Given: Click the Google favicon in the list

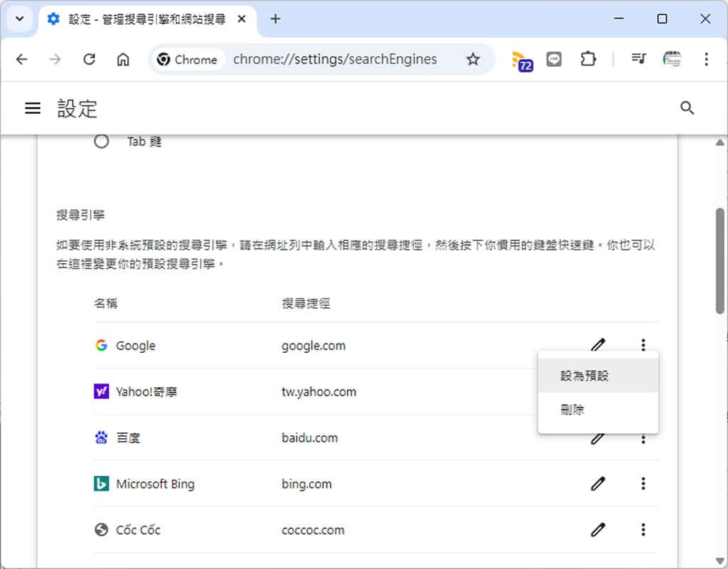Looking at the screenshot, I should coord(101,345).
